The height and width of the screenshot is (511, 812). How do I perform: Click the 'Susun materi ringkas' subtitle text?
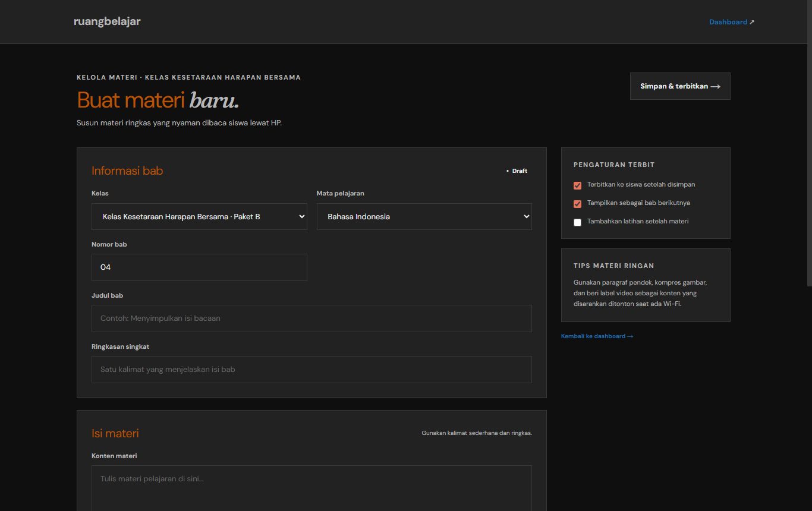click(x=179, y=123)
